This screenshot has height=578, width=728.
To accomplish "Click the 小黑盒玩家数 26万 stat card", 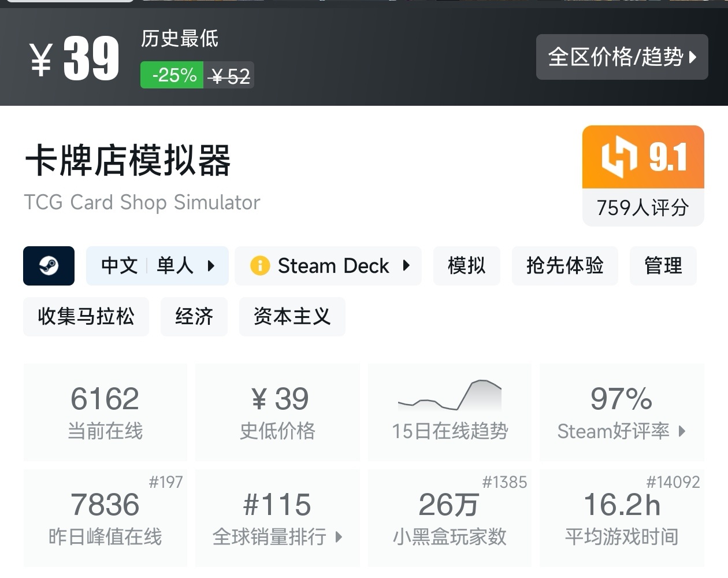I will coord(450,518).
